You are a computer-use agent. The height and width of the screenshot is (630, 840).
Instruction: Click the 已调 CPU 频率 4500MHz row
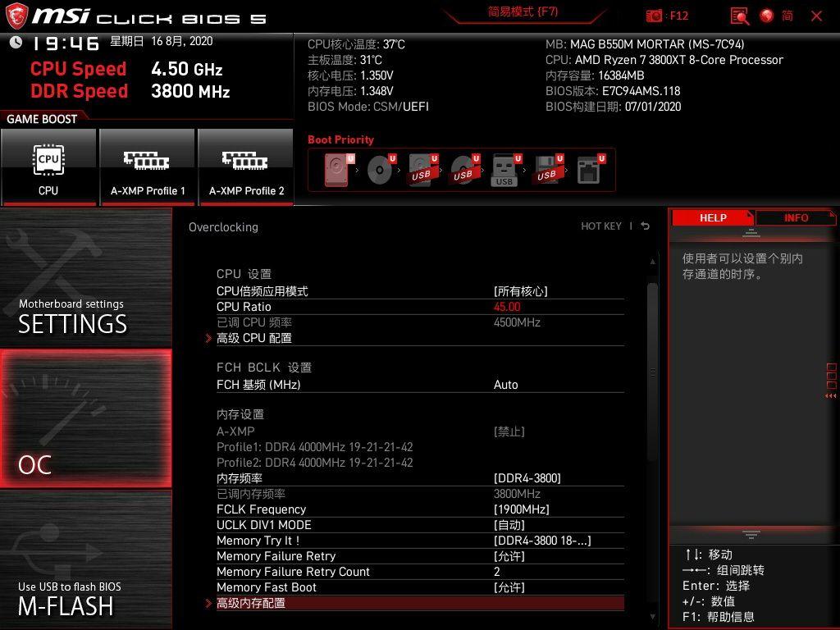pos(420,322)
